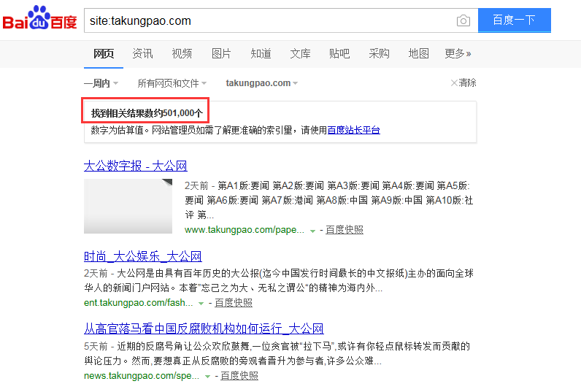Open the 地图 tab

pyautogui.click(x=419, y=54)
